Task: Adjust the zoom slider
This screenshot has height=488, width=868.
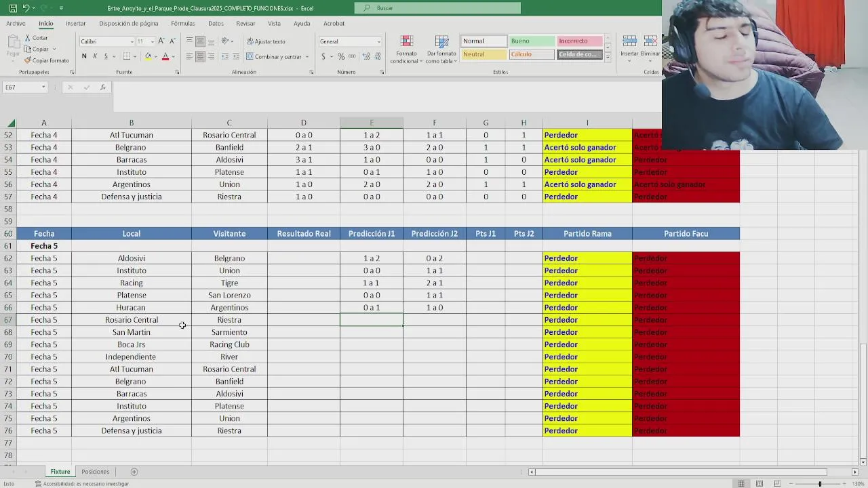Action: coord(819,483)
